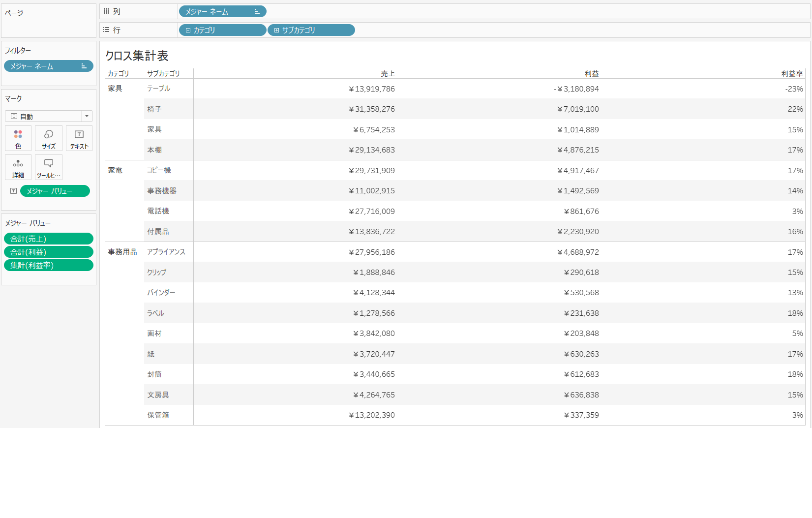Click profit value ¥861,676
This screenshot has height=518, width=812.
(x=581, y=212)
